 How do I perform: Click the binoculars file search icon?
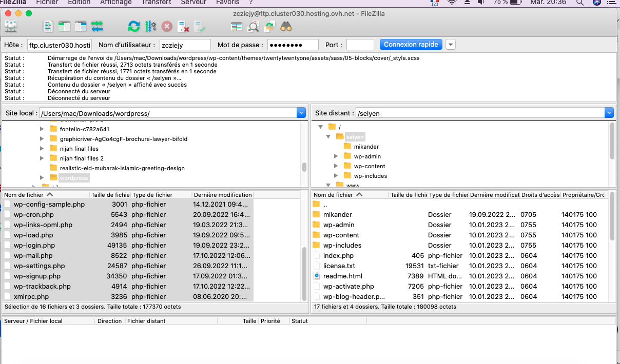click(x=286, y=26)
